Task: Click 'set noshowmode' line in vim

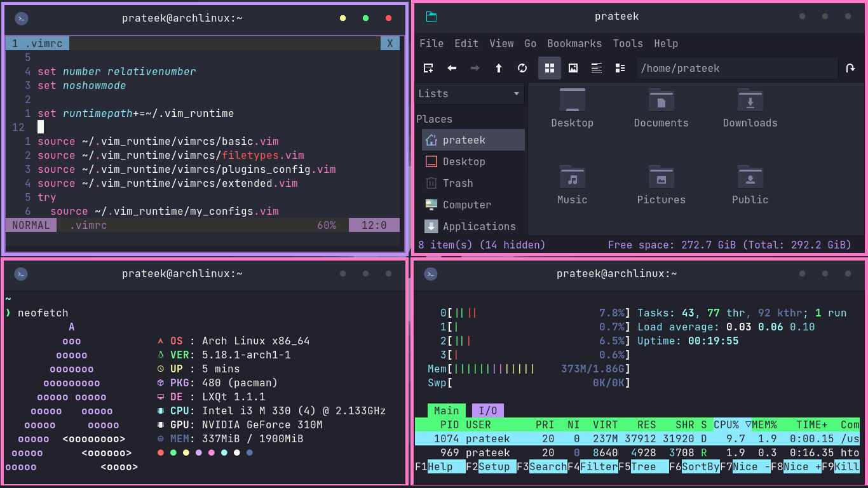Action: [x=81, y=85]
